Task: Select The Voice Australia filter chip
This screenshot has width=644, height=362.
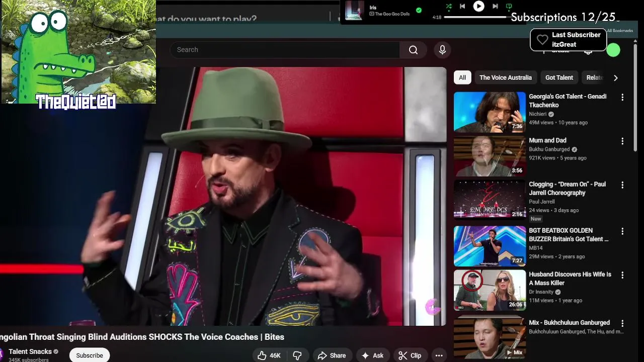Action: point(505,77)
